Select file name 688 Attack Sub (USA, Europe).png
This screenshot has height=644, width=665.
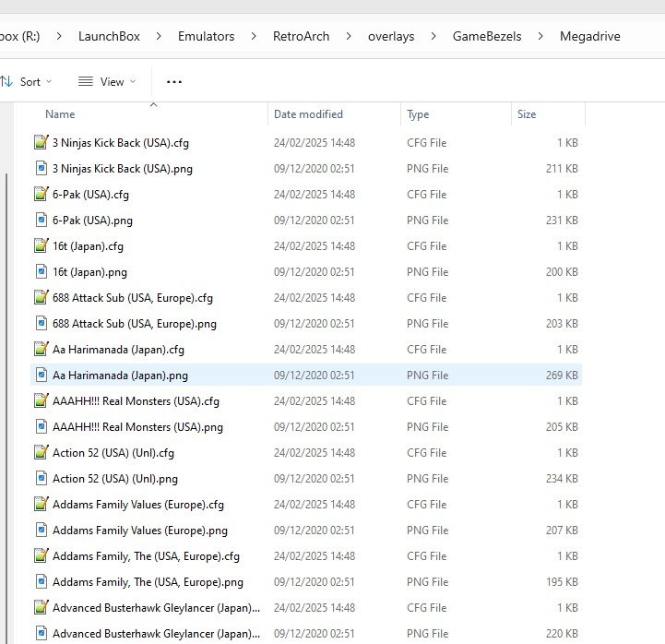point(135,324)
